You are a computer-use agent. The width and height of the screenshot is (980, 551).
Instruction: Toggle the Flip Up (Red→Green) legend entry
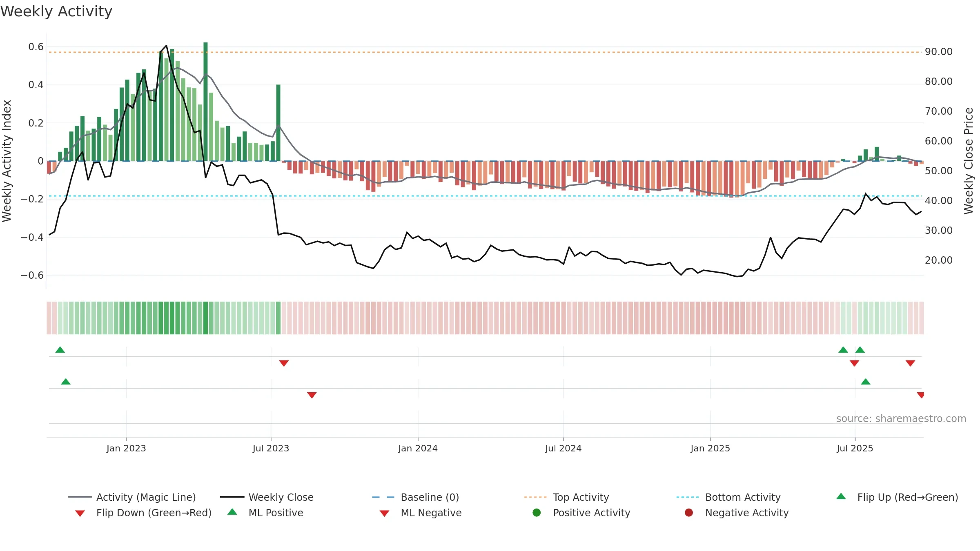(897, 497)
